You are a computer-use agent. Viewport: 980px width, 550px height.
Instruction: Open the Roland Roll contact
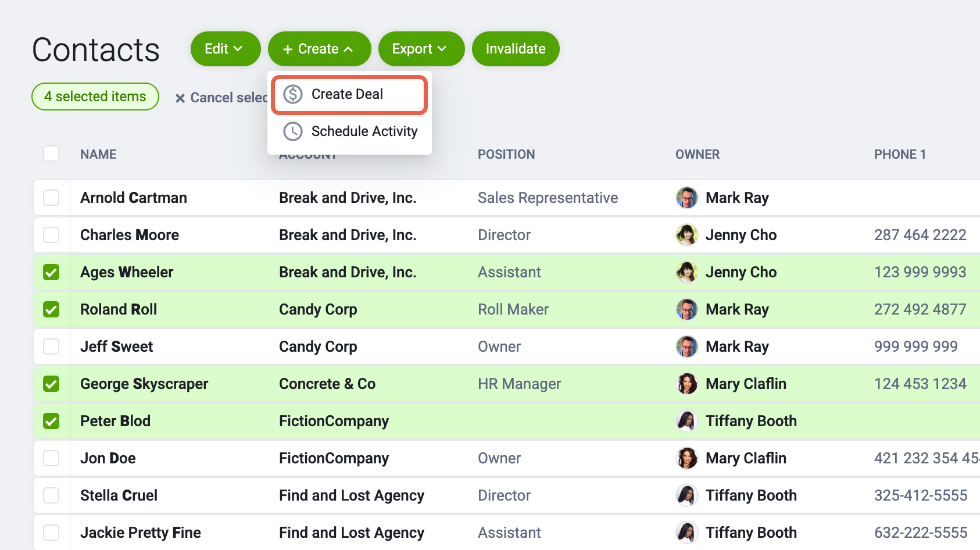tap(119, 309)
